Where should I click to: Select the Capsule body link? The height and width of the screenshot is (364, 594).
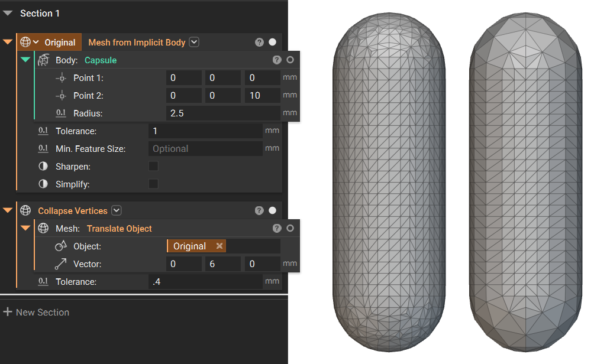point(101,60)
